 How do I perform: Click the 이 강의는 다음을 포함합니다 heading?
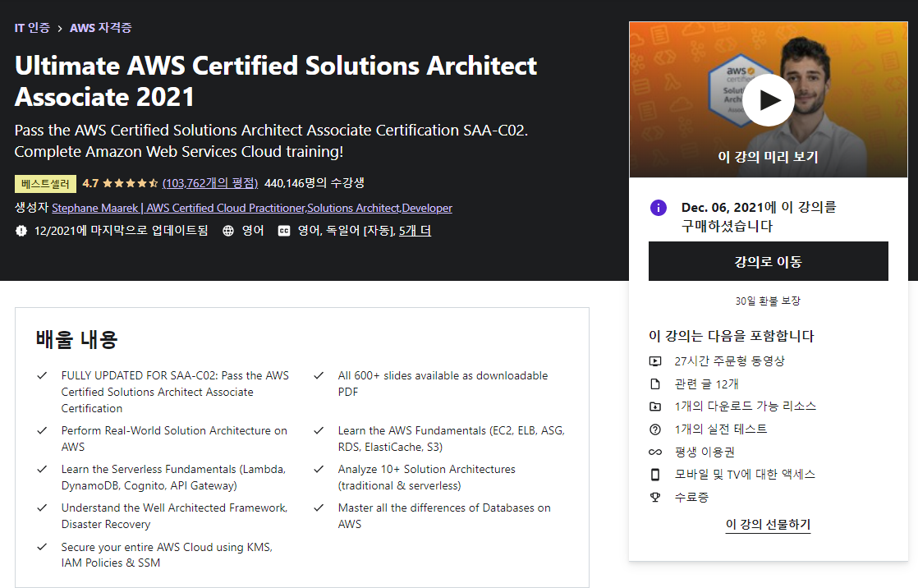click(x=732, y=336)
